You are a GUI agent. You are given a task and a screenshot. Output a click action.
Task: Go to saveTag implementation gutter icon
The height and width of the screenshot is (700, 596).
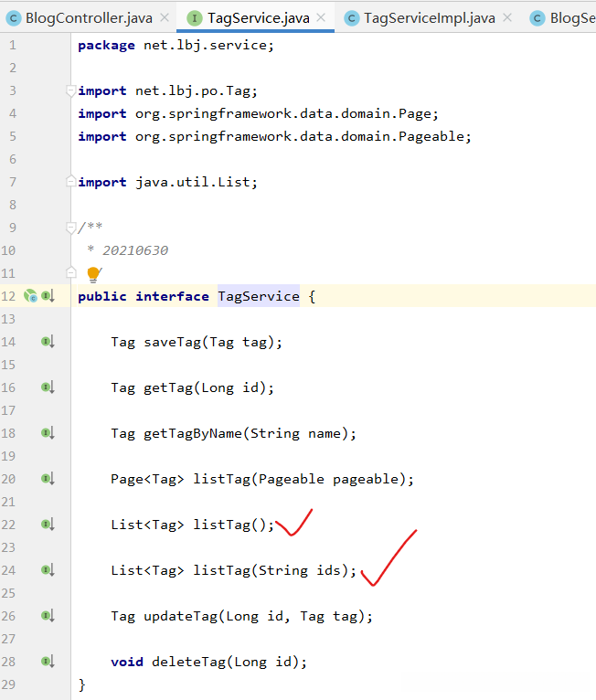tap(48, 342)
